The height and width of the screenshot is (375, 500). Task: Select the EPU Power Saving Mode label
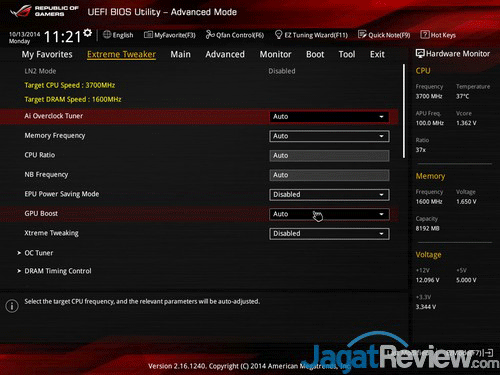pos(62,194)
